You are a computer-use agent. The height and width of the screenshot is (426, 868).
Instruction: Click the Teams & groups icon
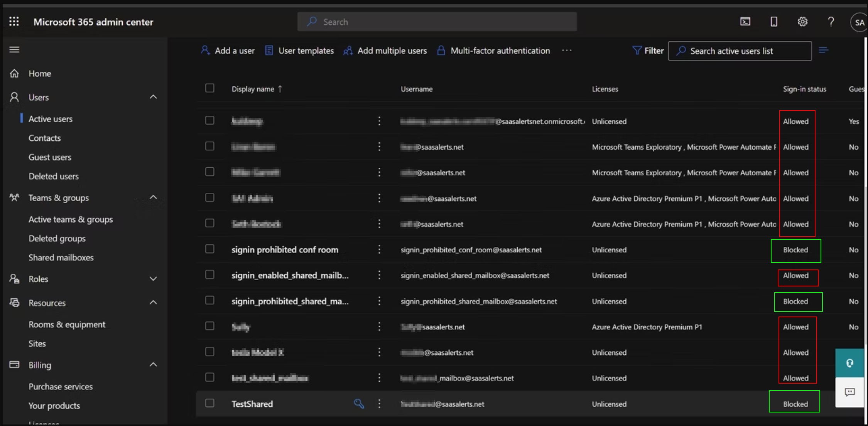pos(14,198)
